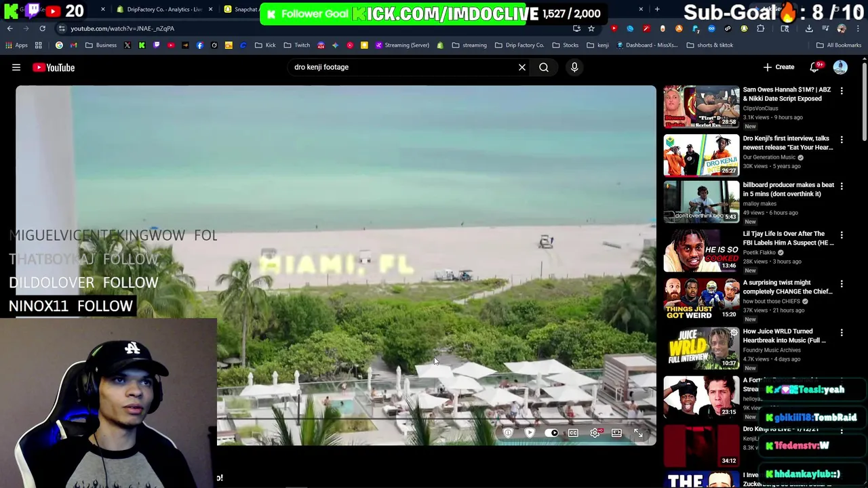Open YouTube notifications bell
Viewport: 868px width, 488px height.
click(x=815, y=67)
